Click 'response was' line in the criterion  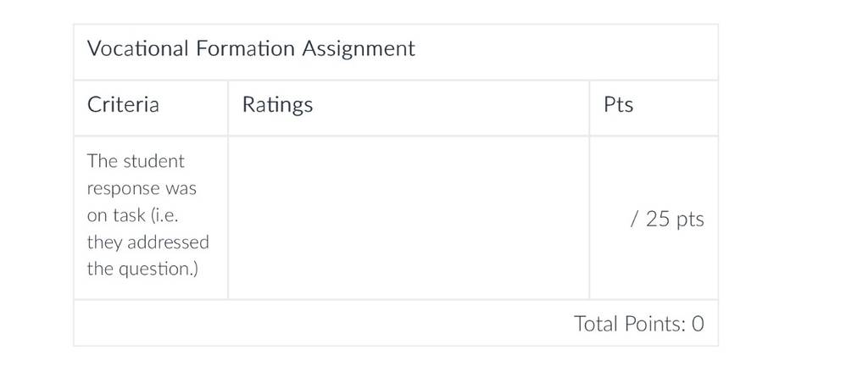pos(142,189)
